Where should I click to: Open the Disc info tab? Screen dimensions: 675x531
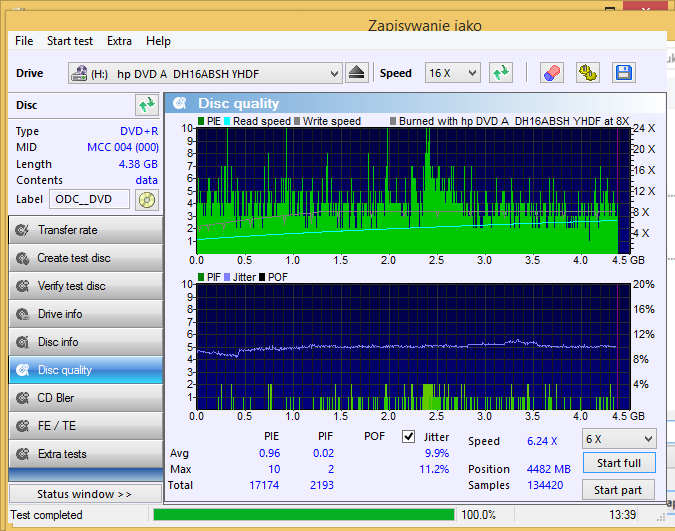tap(86, 342)
